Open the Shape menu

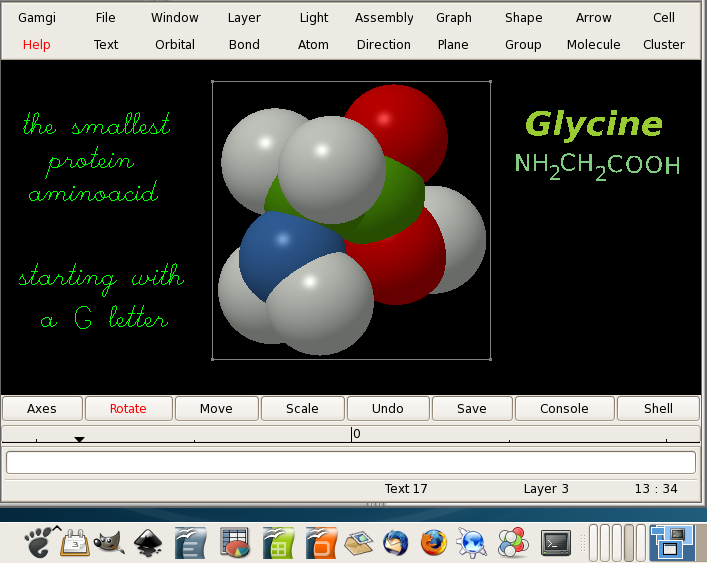523,18
